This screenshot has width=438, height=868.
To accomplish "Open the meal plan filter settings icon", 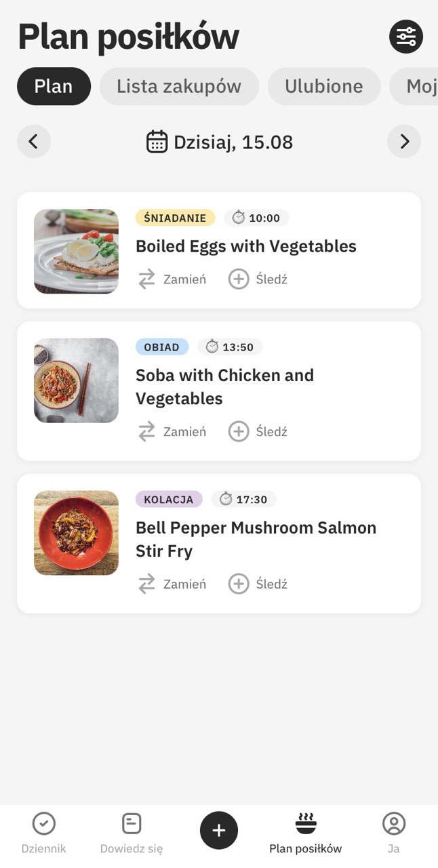I will coord(405,37).
